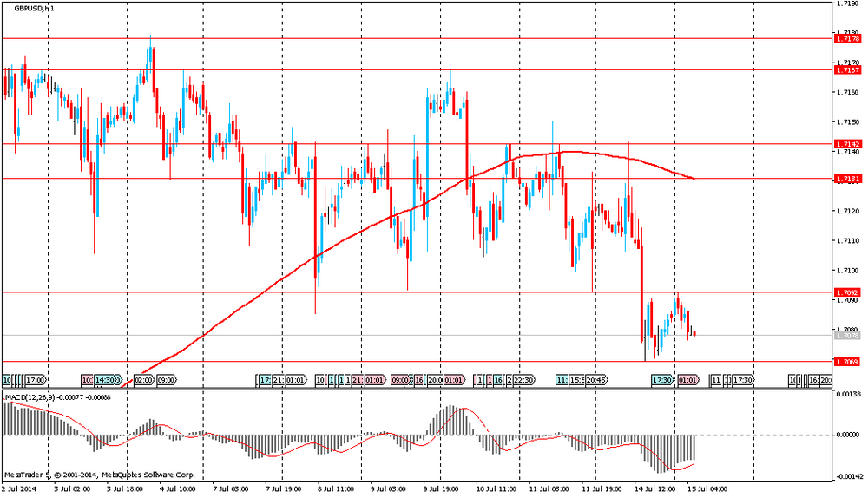The width and height of the screenshot is (868, 498).
Task: Open the 20:45 event marker
Action: click(x=597, y=380)
